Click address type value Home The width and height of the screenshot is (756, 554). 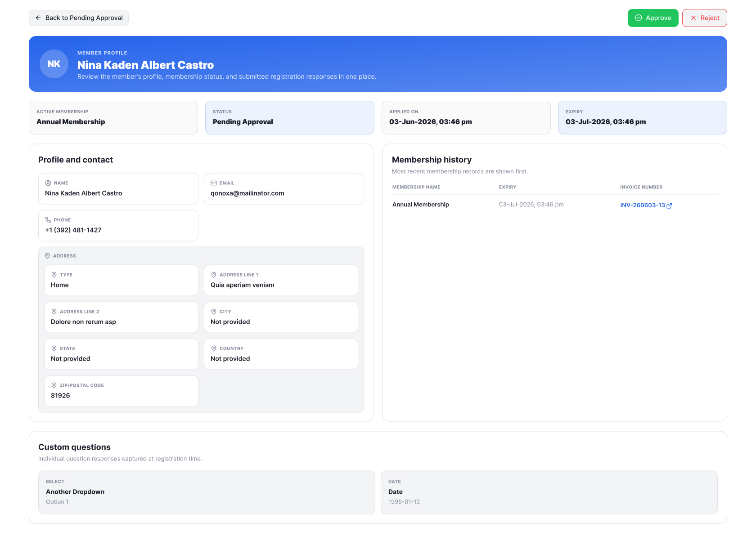tap(60, 285)
